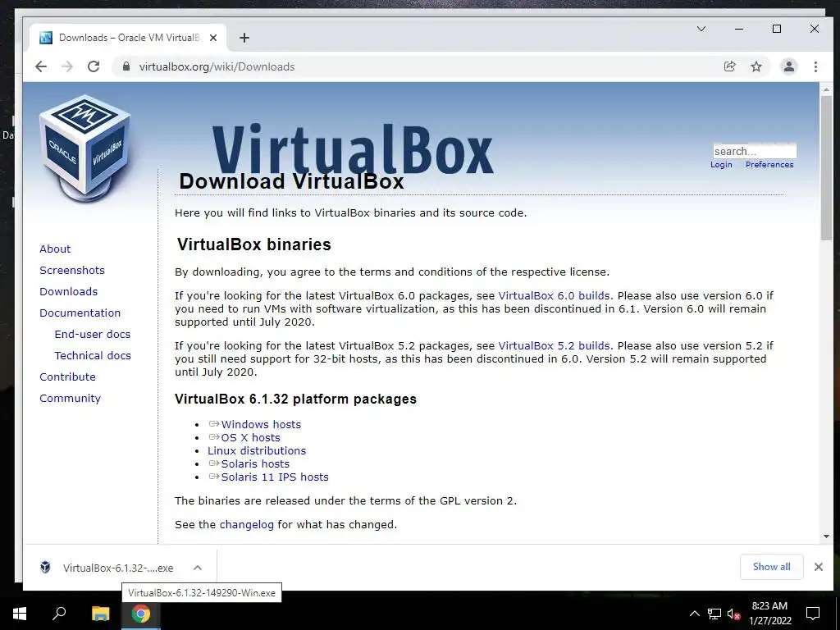This screenshot has width=840, height=630.
Task: Close the downloads bar
Action: pyautogui.click(x=818, y=567)
